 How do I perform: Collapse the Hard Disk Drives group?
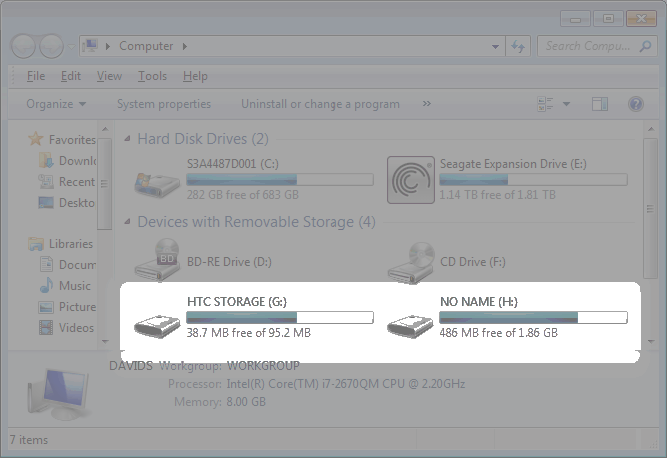[126, 139]
